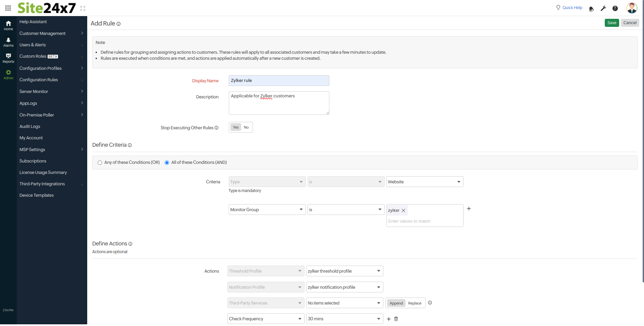Screen dimensions: 644x326
Task: Set Stop Executing Other Rules to No
Action: 246,127
